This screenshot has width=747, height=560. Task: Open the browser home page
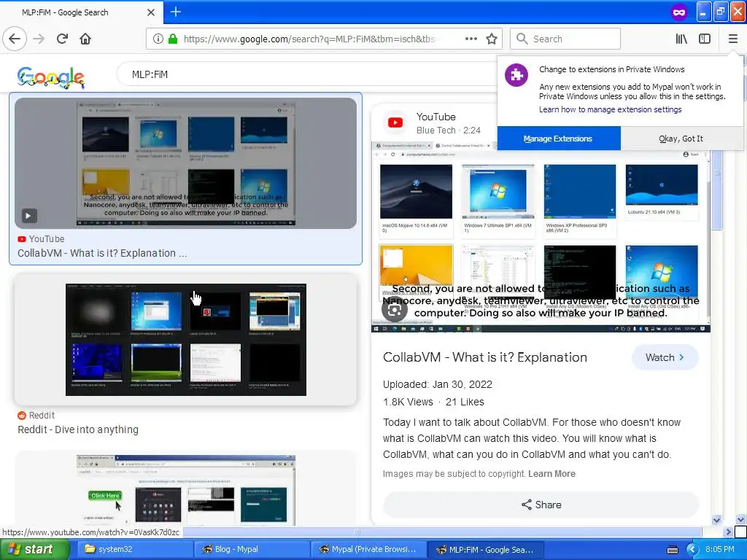tap(85, 39)
